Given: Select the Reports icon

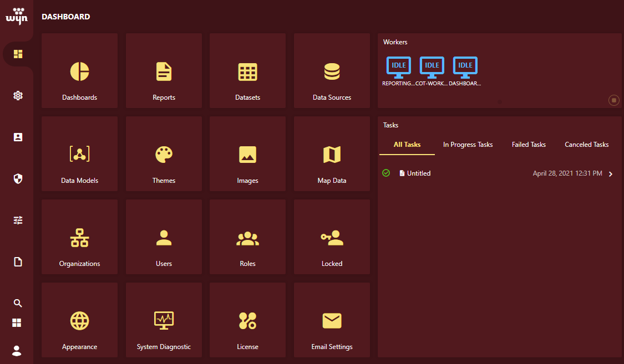Looking at the screenshot, I should pos(164,70).
